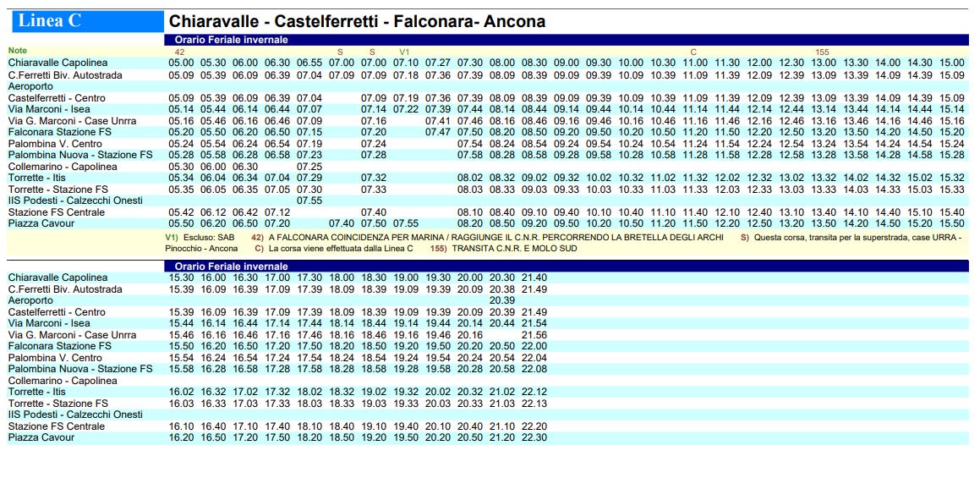Select 22.00 in the Falconara Stazione FS row

pyautogui.click(x=534, y=346)
